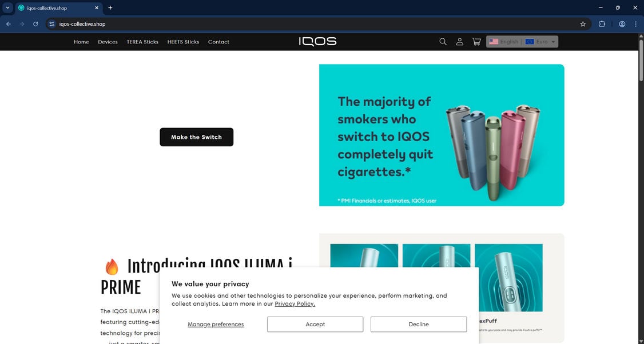Open TEREA Sticks menu item

click(142, 42)
